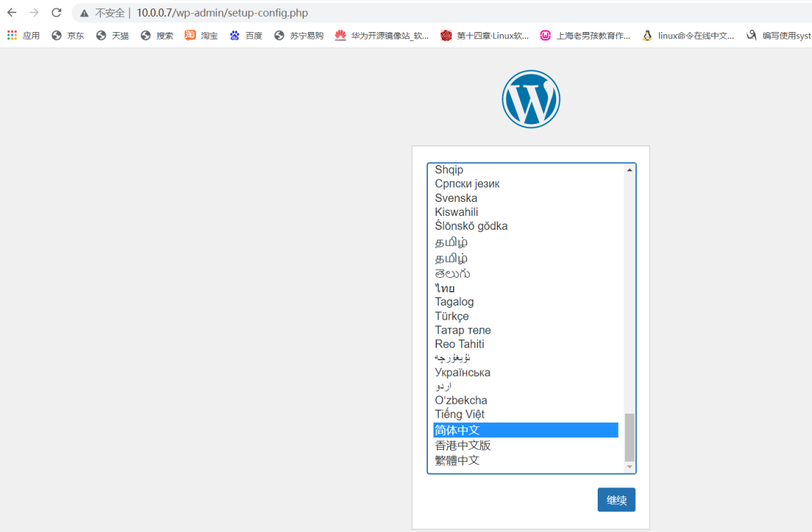Reload the current page
The width and height of the screenshot is (812, 532).
coord(56,13)
